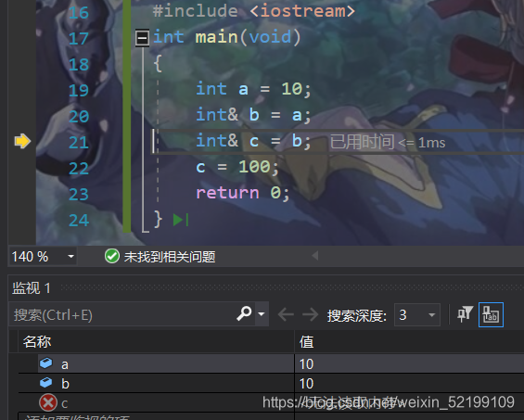Viewport: 524px width, 420px height.
Task: Click the word main in line 17
Action: 216,37
